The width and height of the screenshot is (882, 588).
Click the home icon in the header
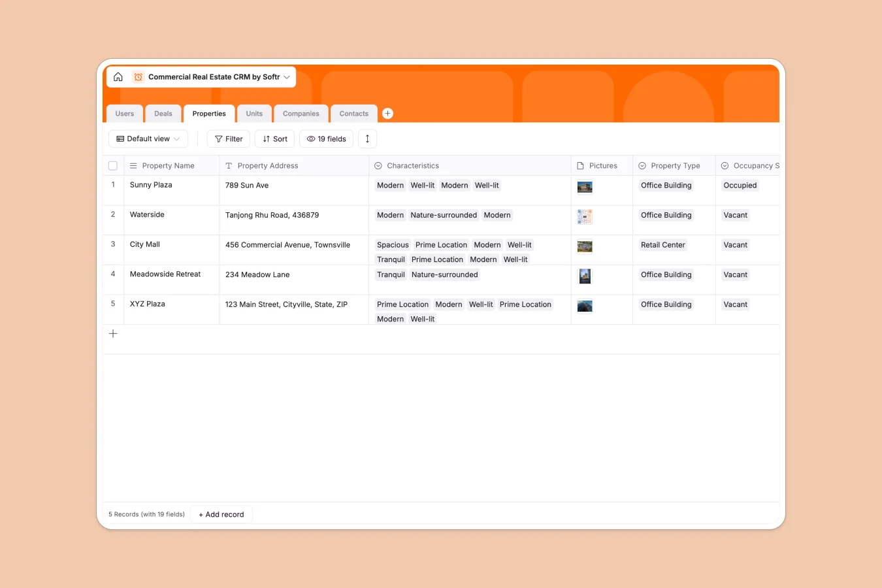click(118, 76)
